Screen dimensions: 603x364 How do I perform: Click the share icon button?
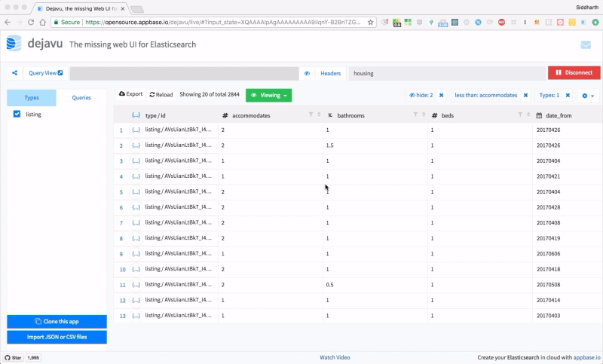tap(14, 73)
